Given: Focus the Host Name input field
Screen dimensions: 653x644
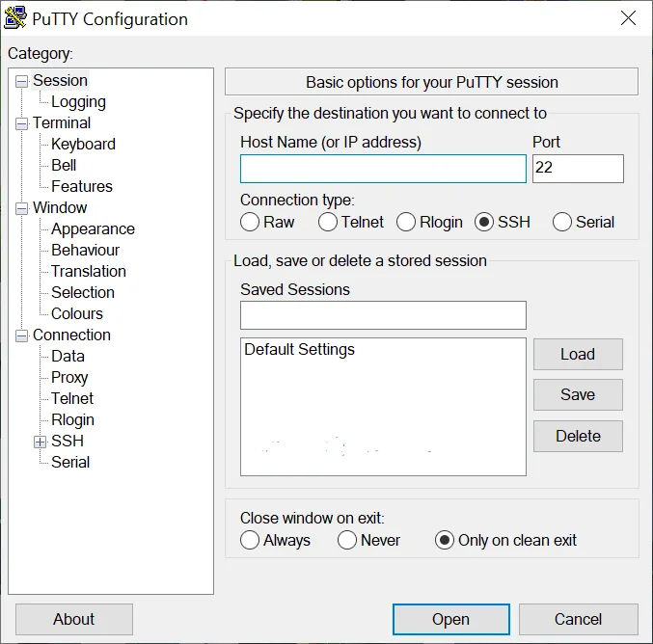Looking at the screenshot, I should (x=383, y=169).
